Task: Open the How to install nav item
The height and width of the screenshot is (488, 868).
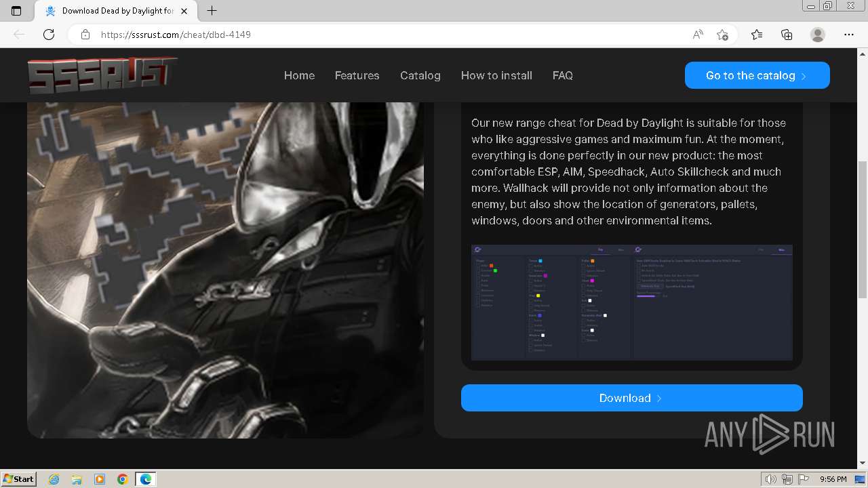Action: (496, 75)
